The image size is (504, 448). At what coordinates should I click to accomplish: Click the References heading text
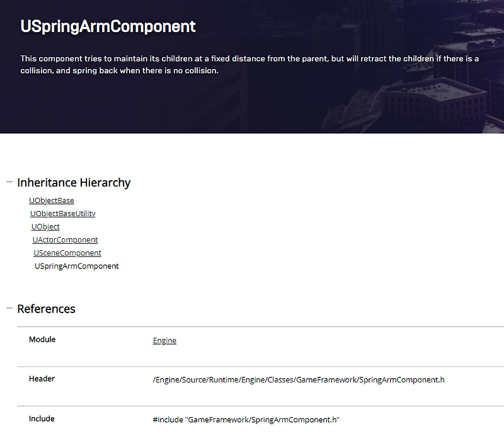(46, 309)
